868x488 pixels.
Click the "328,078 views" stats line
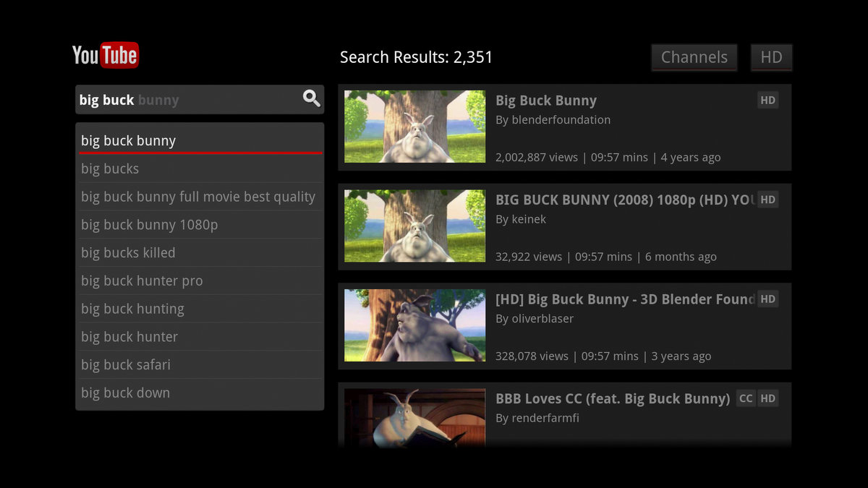tap(603, 356)
